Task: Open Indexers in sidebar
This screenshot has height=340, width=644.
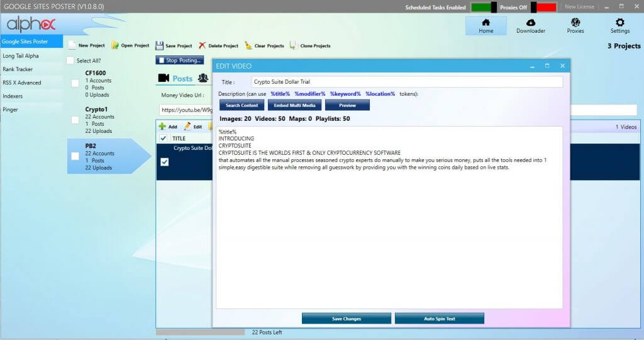Action: (x=31, y=96)
